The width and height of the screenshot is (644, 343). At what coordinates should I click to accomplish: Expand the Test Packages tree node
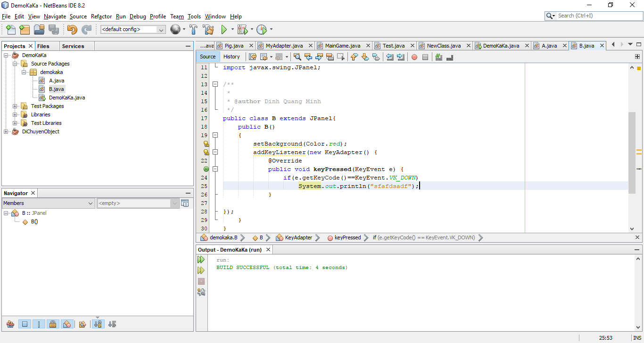click(x=15, y=106)
